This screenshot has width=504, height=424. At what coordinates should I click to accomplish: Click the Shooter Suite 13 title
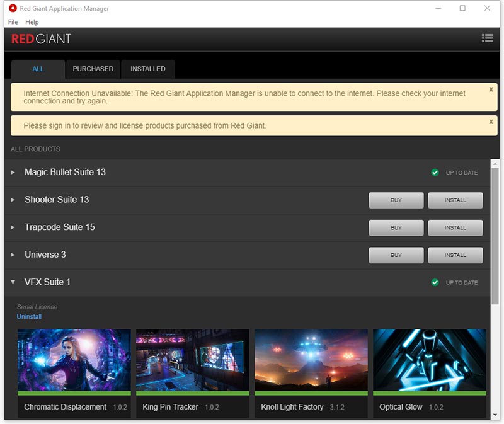(x=57, y=200)
